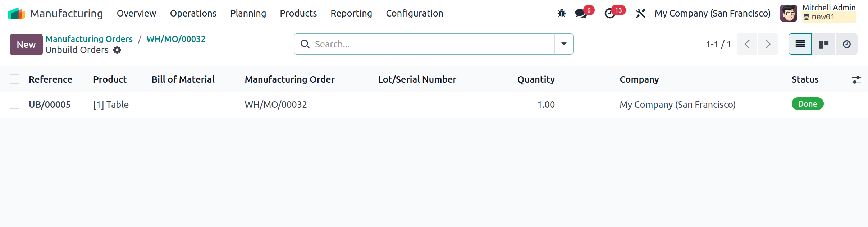Click the New button
This screenshot has width=868, height=227.
26,45
